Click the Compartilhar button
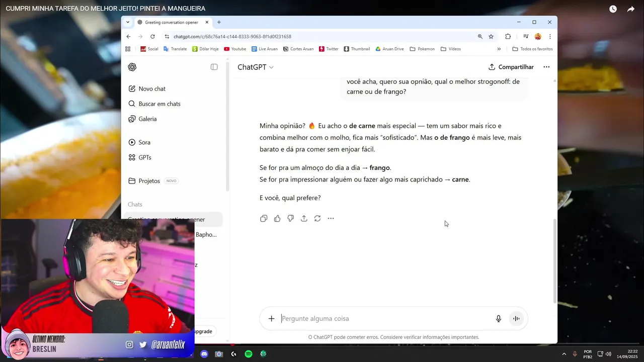Screen dimensions: 644x362 pos(511,67)
